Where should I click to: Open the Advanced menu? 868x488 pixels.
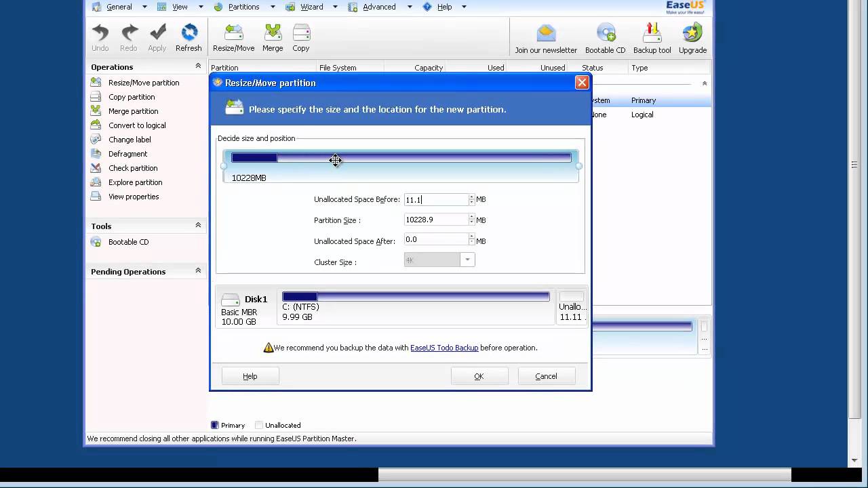pos(379,7)
